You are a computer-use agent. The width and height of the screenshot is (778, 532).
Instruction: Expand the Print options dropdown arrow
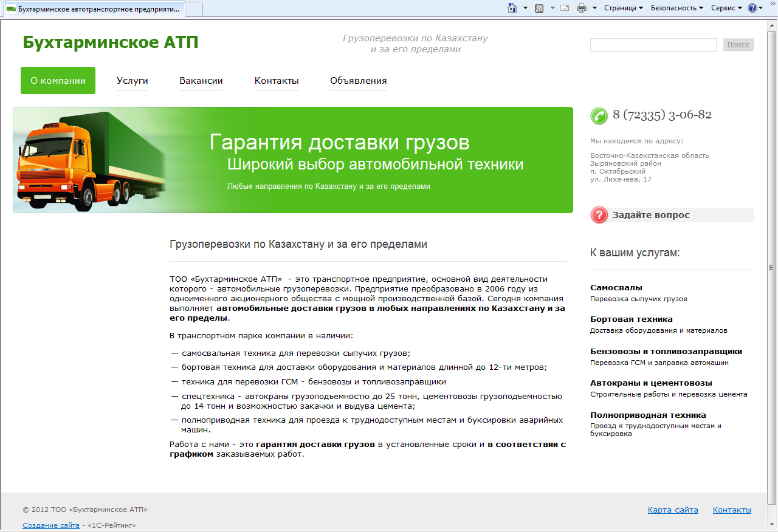click(594, 8)
